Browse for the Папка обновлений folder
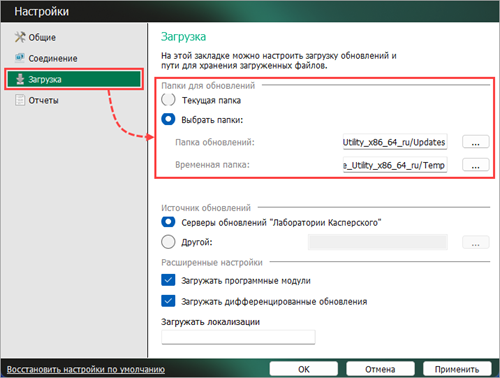The width and height of the screenshot is (500, 378). pyautogui.click(x=476, y=142)
